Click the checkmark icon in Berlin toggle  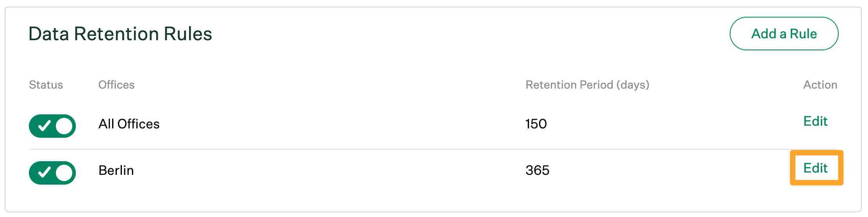(44, 173)
